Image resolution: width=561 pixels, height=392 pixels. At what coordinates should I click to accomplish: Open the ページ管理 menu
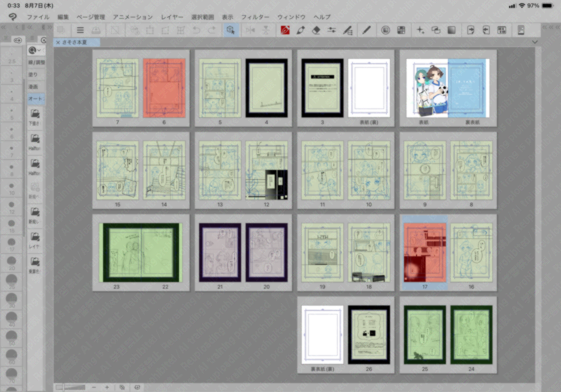[91, 17]
